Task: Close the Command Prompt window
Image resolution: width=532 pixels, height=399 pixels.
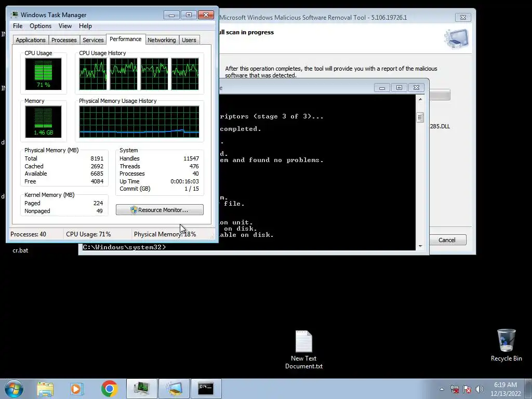Action: click(x=416, y=87)
